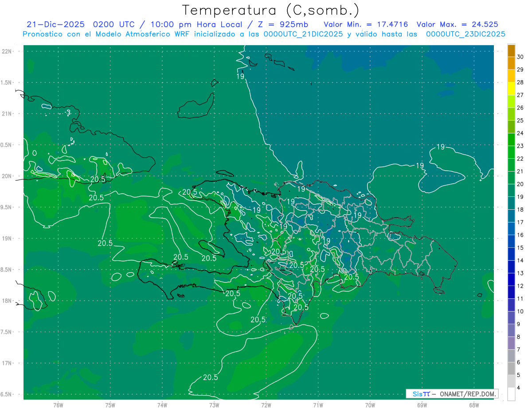Viewport: 532px width, 411px height.
Task: Click the 68W longitude axis label
Action: coord(473,405)
